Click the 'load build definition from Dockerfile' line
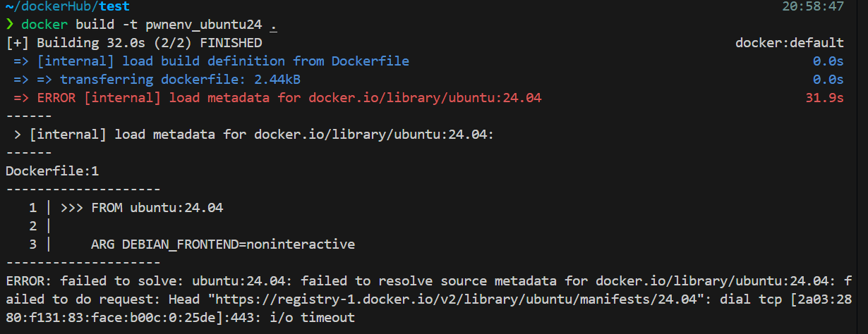868x334 pixels. [x=211, y=61]
